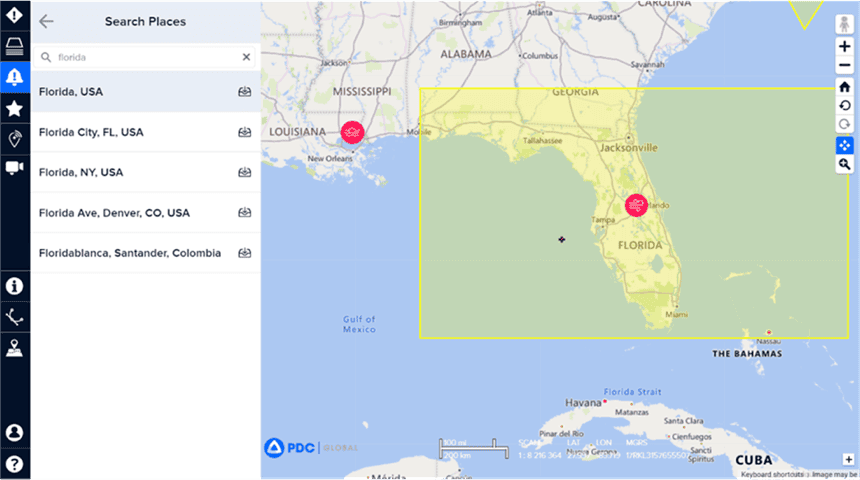Select the Florida City, FL, USA result
The height and width of the screenshot is (480, 860).
[145, 132]
